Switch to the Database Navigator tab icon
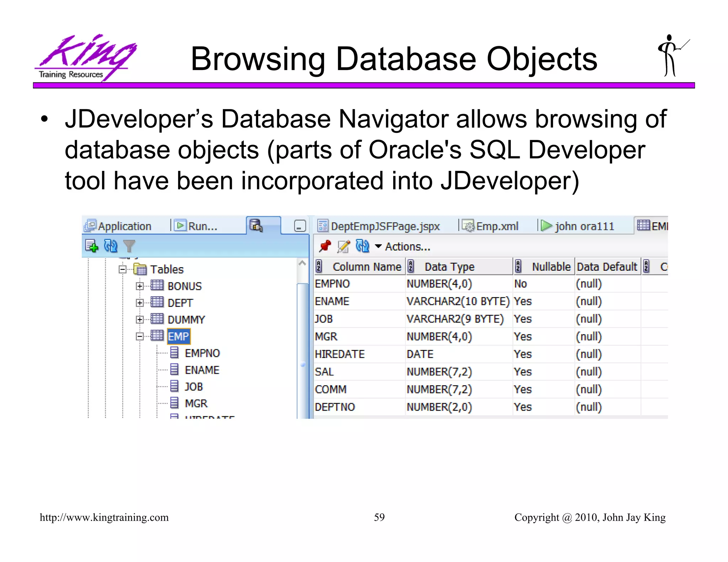728x562 pixels. click(x=256, y=226)
